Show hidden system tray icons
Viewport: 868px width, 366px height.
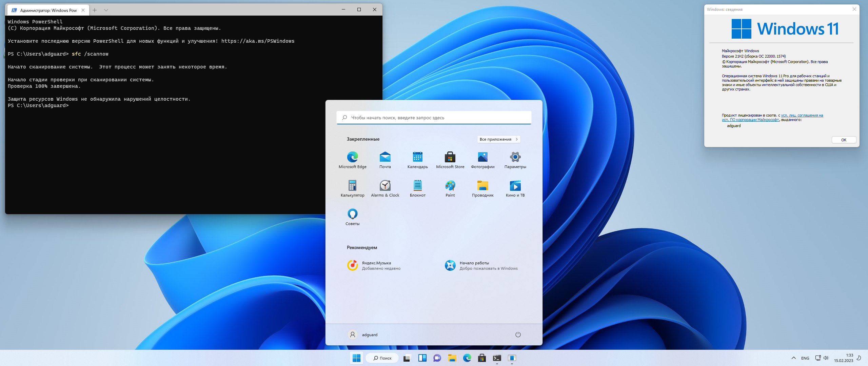(x=793, y=358)
